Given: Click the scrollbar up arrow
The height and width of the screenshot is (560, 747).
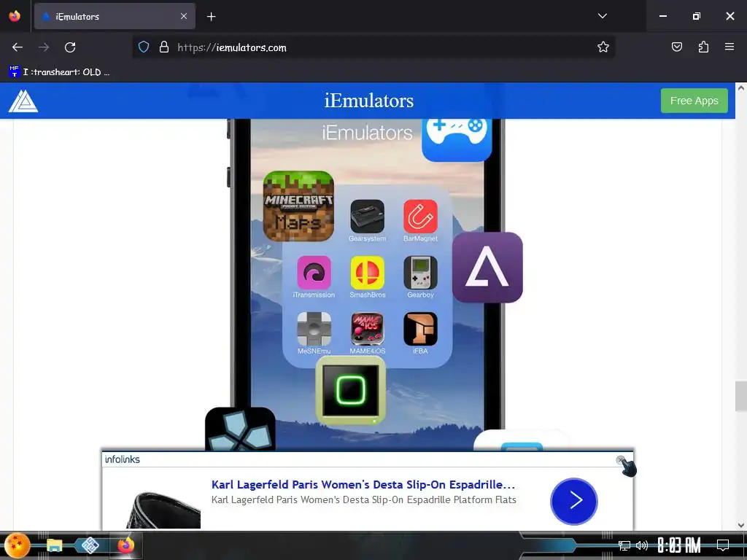Looking at the screenshot, I should [x=741, y=87].
